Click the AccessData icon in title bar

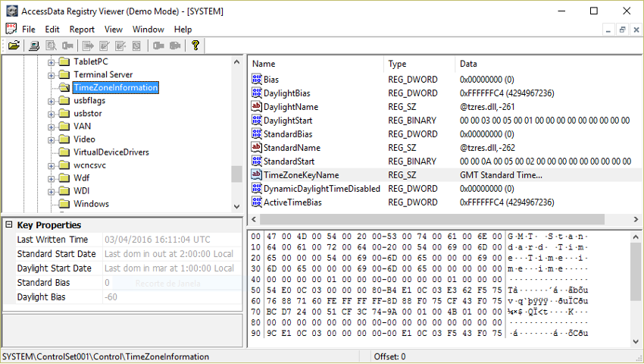(12, 11)
